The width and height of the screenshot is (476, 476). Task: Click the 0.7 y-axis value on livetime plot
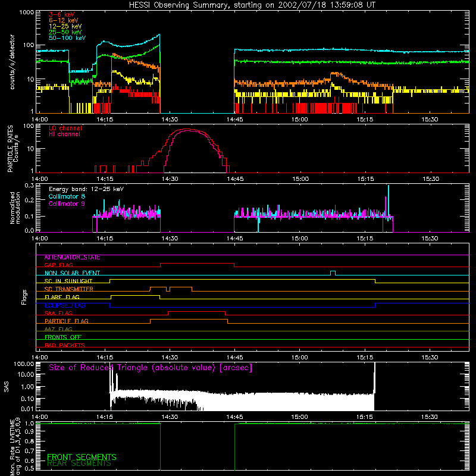click(x=29, y=451)
